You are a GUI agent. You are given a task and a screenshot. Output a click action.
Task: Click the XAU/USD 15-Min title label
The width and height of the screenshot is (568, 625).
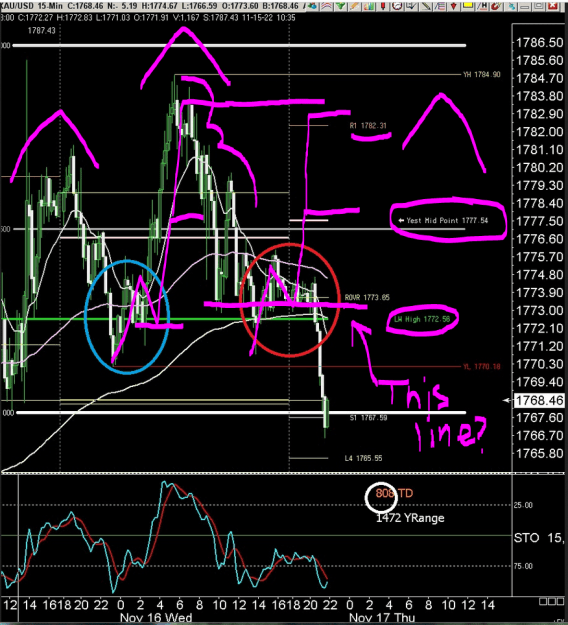(31, 6)
